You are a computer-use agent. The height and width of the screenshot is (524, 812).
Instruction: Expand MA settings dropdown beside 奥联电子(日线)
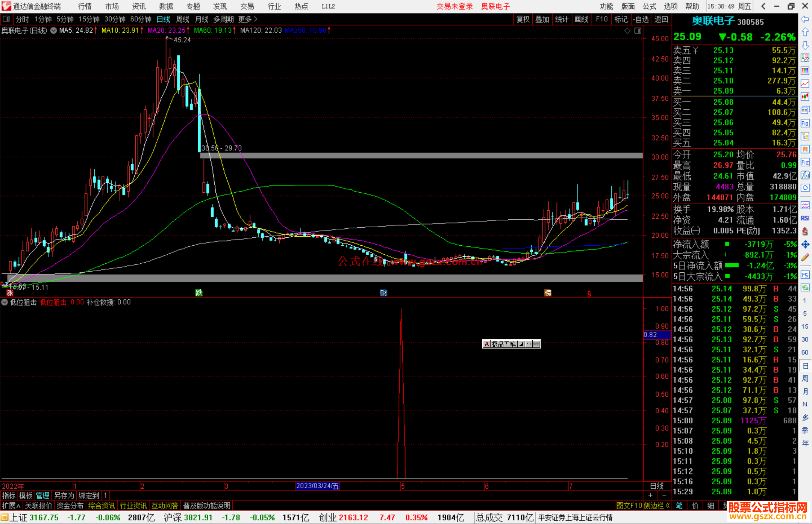pos(54,30)
